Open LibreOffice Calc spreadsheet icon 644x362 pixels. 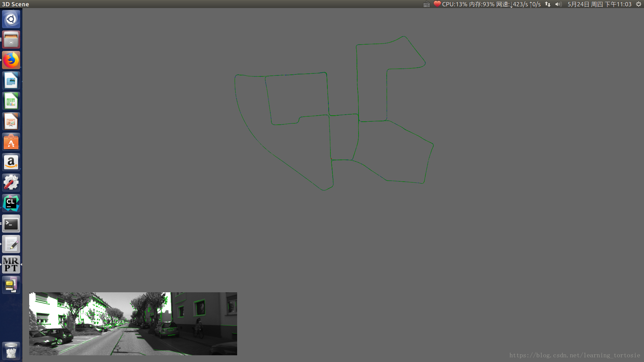pos(11,101)
